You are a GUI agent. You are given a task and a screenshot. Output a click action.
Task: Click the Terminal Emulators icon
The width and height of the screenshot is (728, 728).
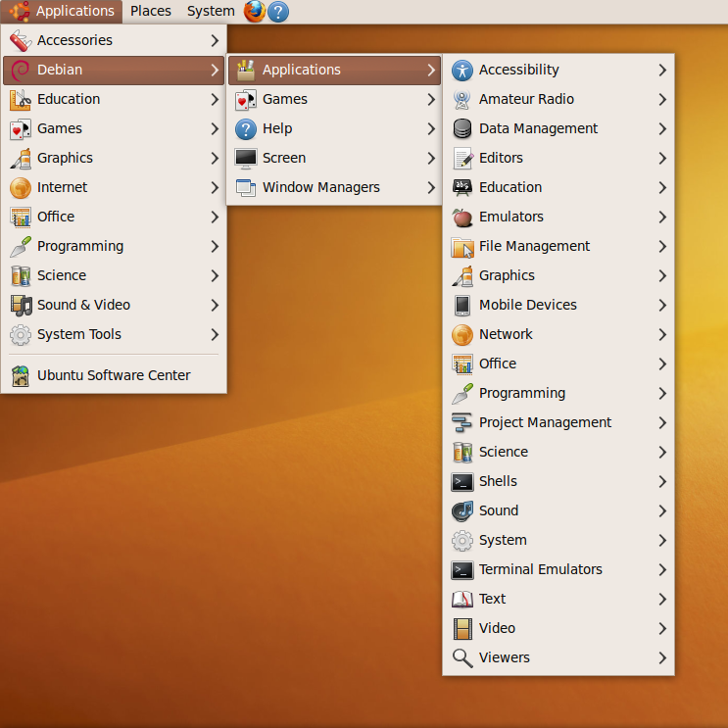pos(461,569)
